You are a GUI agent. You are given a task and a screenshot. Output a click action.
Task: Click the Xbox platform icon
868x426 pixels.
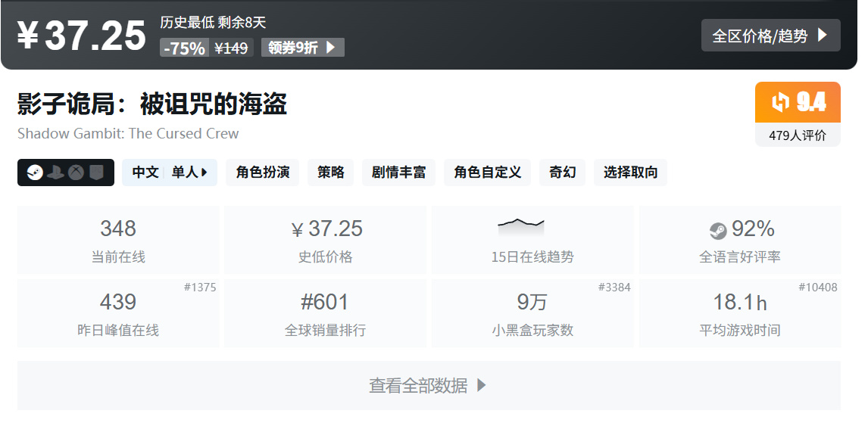tap(76, 173)
